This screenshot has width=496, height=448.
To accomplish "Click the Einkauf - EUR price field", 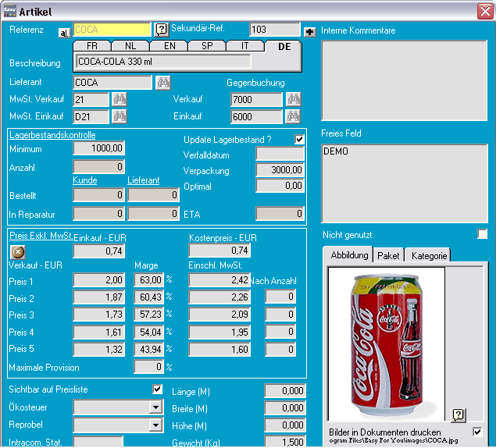I will 99,251.
